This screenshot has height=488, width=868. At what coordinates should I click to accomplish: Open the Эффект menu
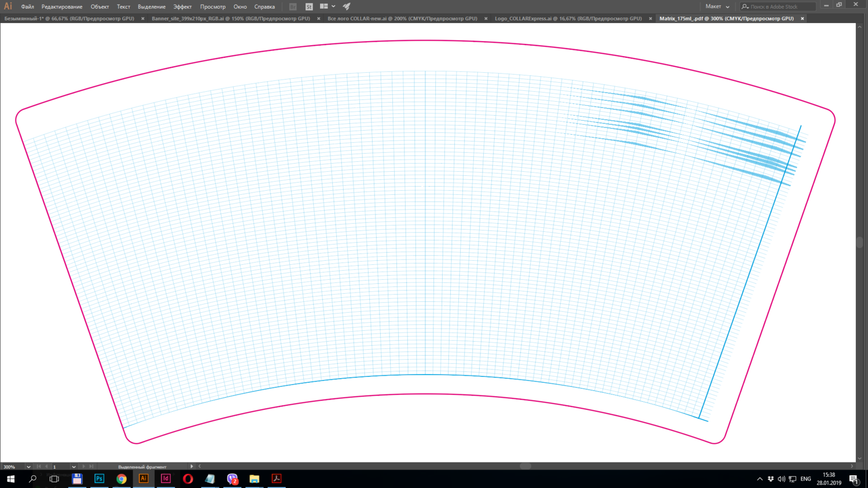click(182, 7)
